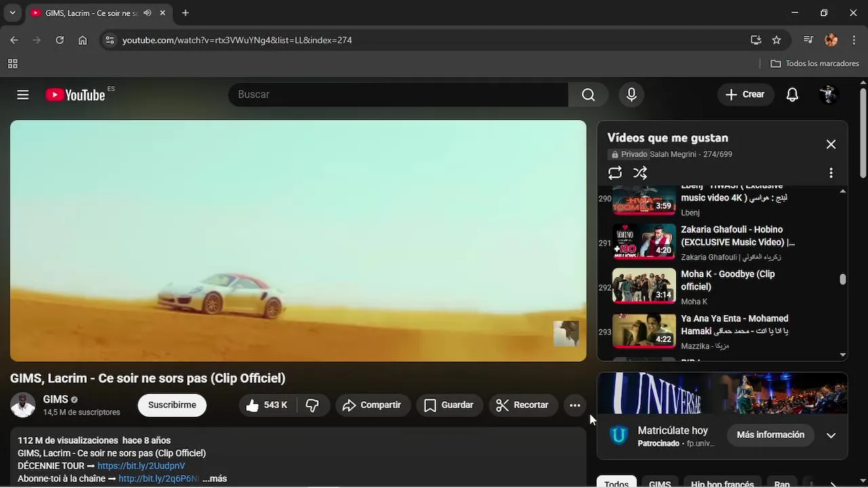Play Zakaria Ghafouli - Hobino playlist item

(722, 242)
